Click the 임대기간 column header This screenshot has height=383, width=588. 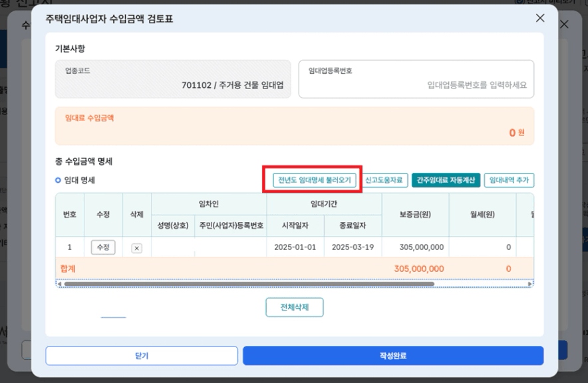(x=323, y=203)
